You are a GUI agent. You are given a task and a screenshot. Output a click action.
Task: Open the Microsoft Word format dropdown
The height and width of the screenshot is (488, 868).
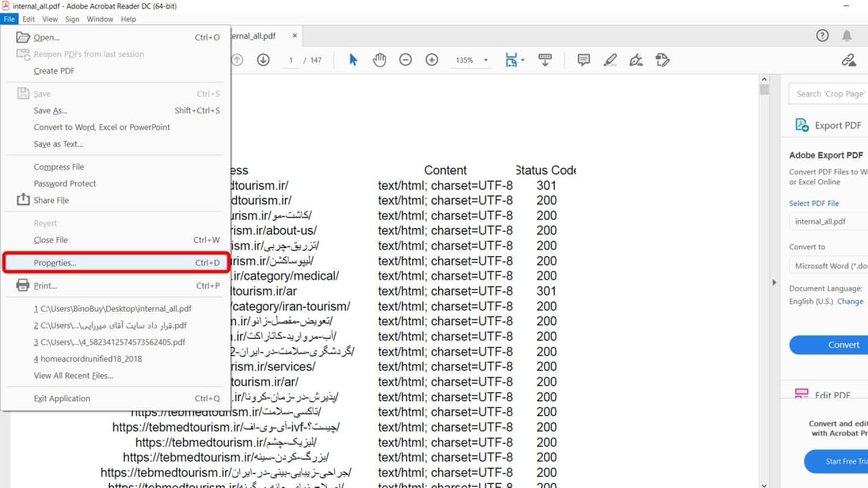[x=829, y=266]
